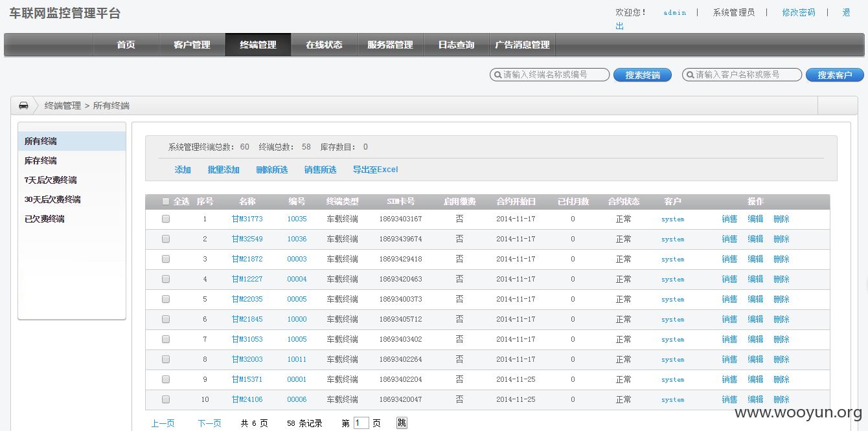This screenshot has width=868, height=431.
Task: Select 已欠费终端 in the sidebar
Action: coord(72,219)
